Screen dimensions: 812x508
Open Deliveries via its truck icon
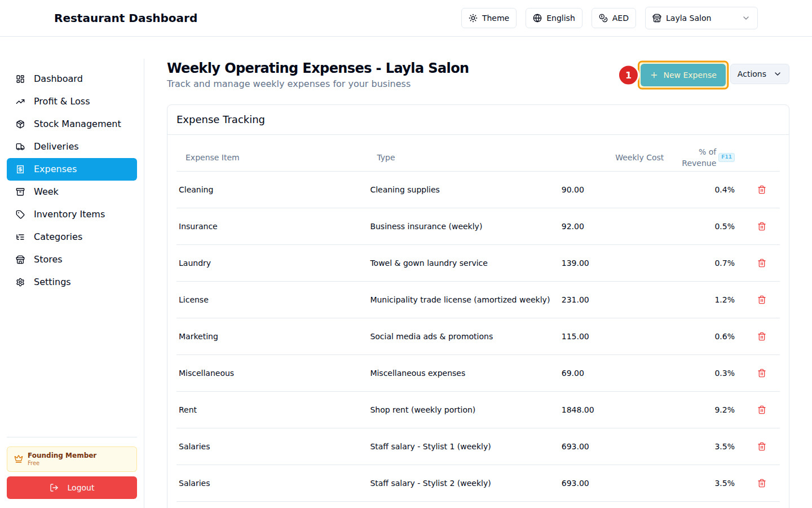coord(20,146)
